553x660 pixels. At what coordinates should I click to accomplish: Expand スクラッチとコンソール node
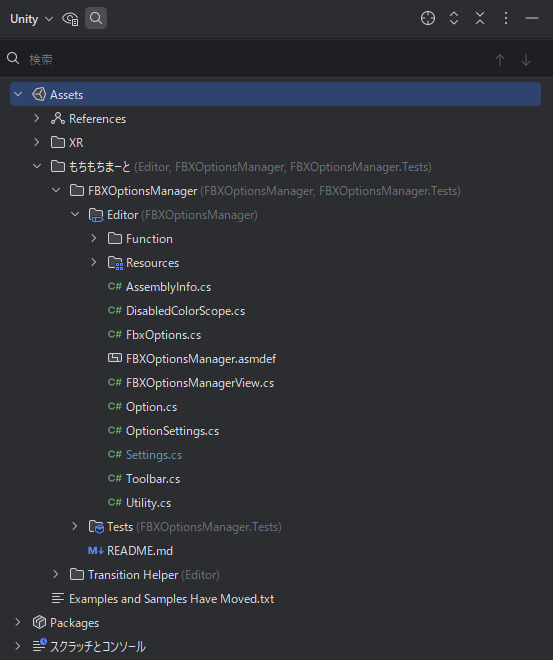coord(18,646)
